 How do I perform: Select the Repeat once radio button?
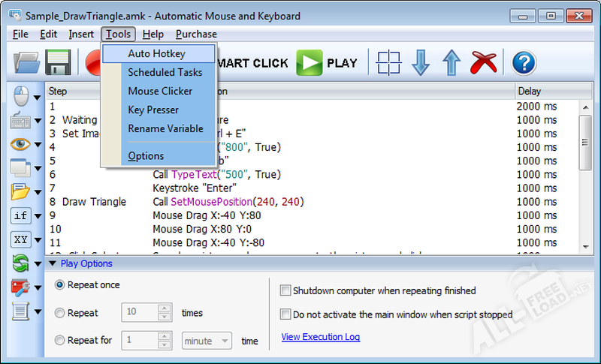(x=59, y=285)
